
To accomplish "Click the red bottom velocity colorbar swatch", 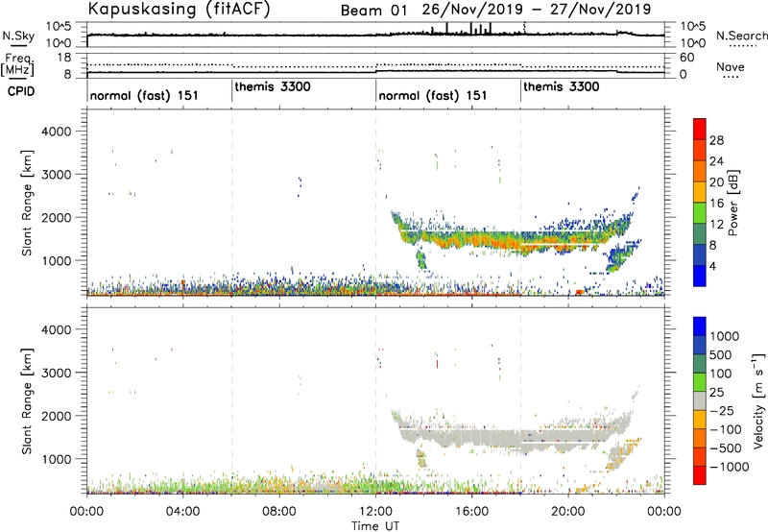I will pos(700,475).
